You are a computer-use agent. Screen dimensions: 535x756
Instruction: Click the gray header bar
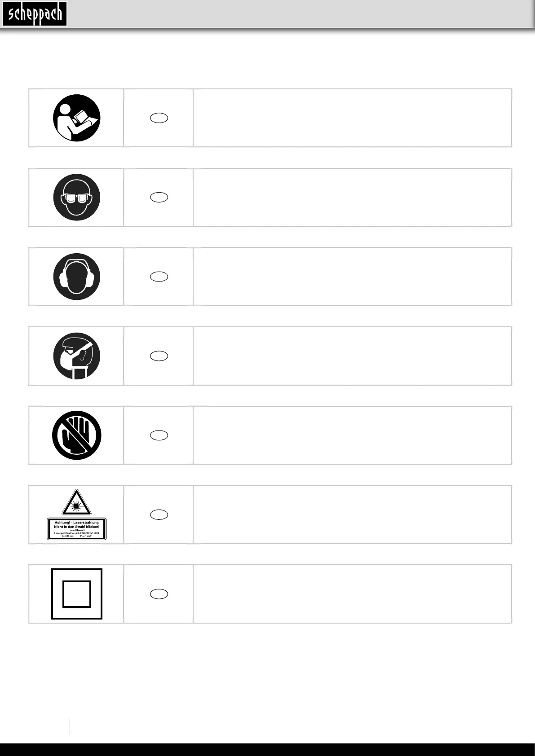pos(267,14)
